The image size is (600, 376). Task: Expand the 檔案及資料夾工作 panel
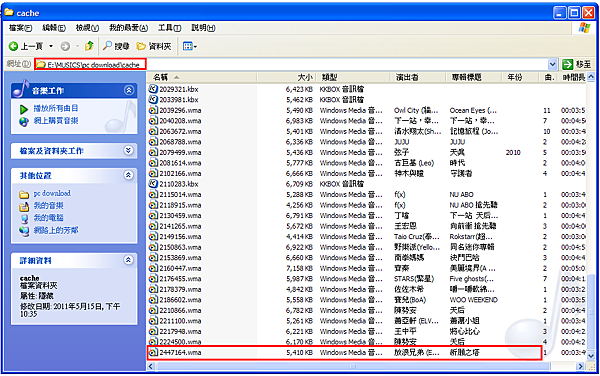(x=129, y=150)
